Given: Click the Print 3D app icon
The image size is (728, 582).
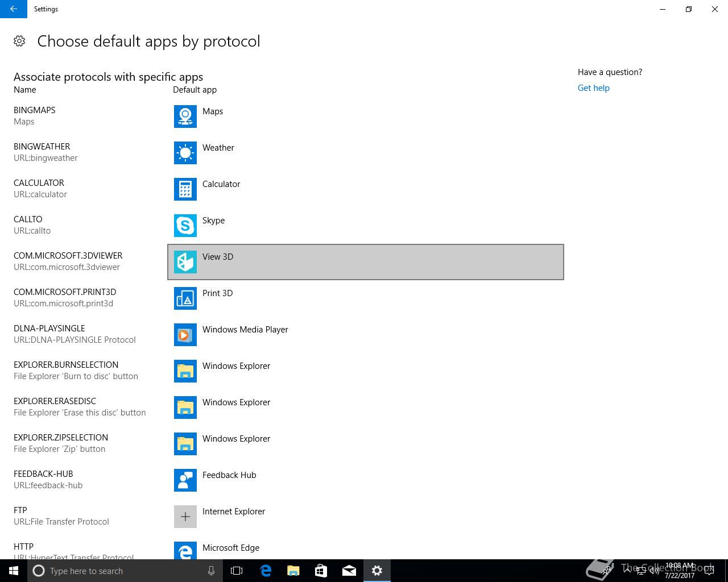Looking at the screenshot, I should [x=185, y=298].
